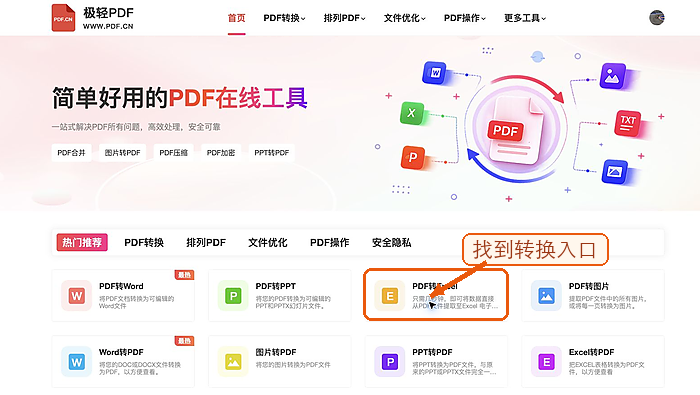The width and height of the screenshot is (700, 395).
Task: Click the PPT转PDF purple icon
Action: [x=390, y=362]
